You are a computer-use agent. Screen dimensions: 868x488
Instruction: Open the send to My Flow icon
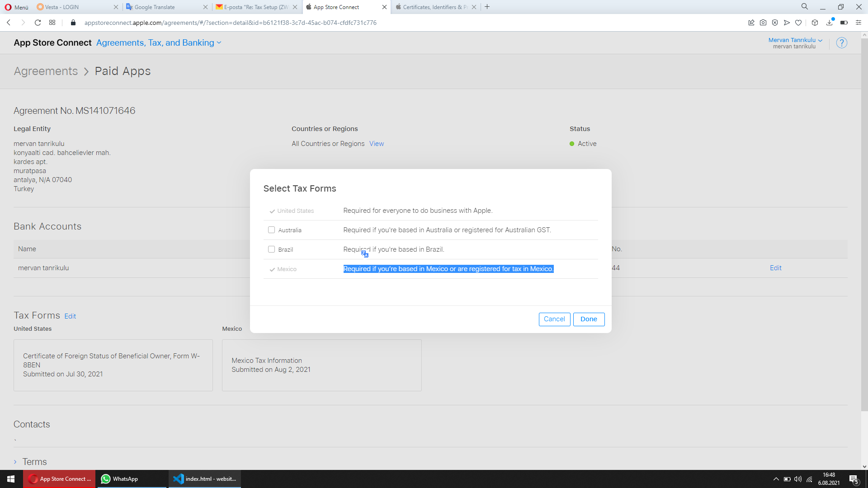pos(787,23)
